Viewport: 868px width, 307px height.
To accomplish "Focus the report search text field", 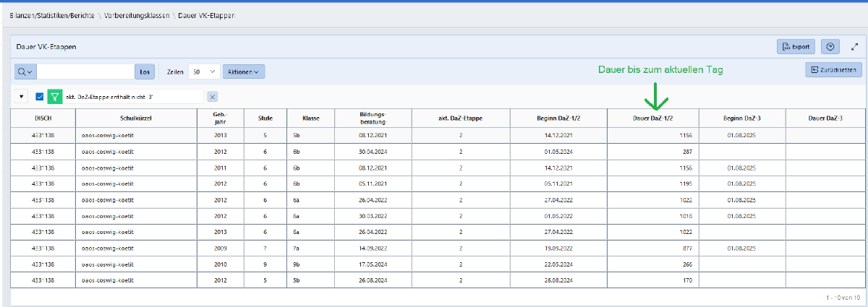I will pyautogui.click(x=85, y=72).
